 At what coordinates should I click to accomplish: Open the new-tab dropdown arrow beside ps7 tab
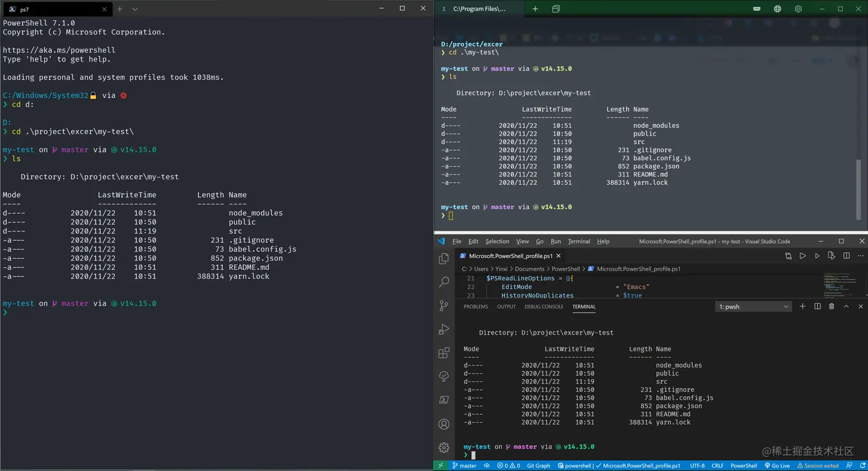click(135, 9)
